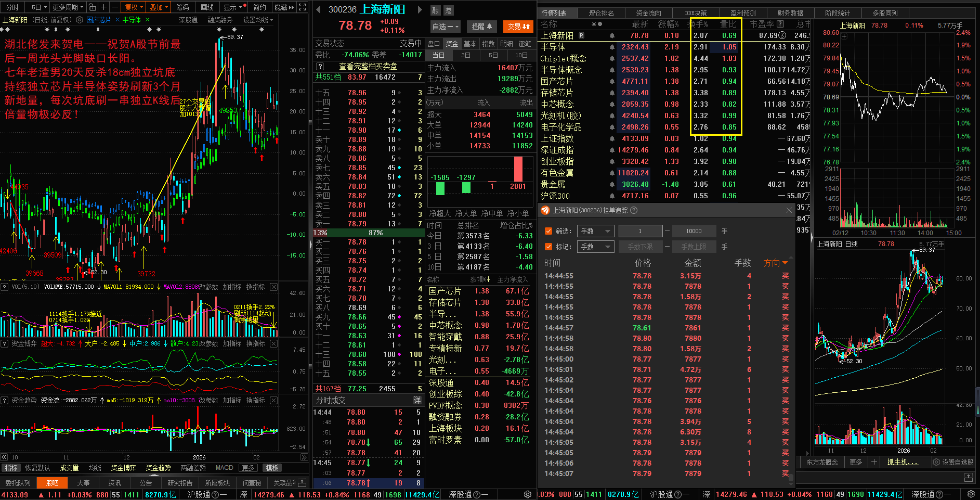The height and width of the screenshot is (500, 980).
Task: Close the 挂单追踪 panel
Action: click(789, 210)
